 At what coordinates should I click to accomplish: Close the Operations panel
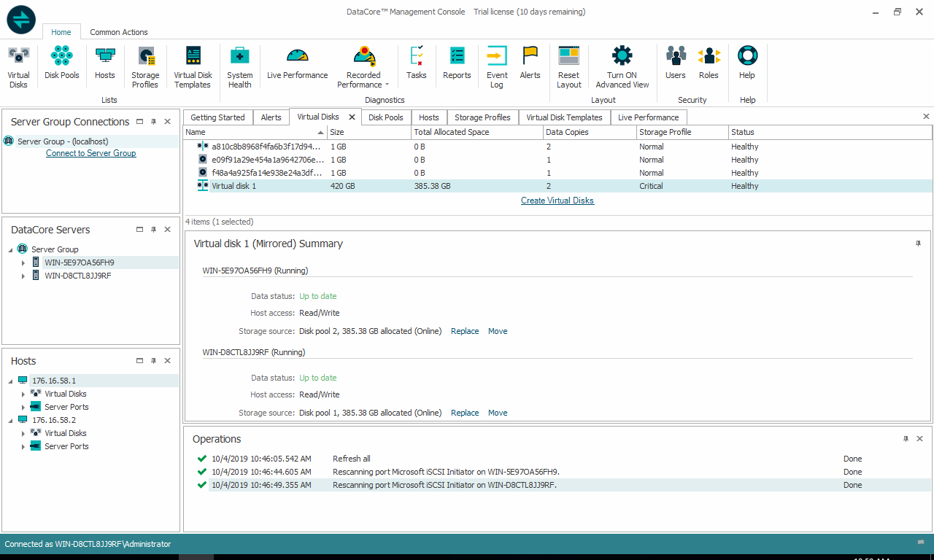[x=919, y=439]
